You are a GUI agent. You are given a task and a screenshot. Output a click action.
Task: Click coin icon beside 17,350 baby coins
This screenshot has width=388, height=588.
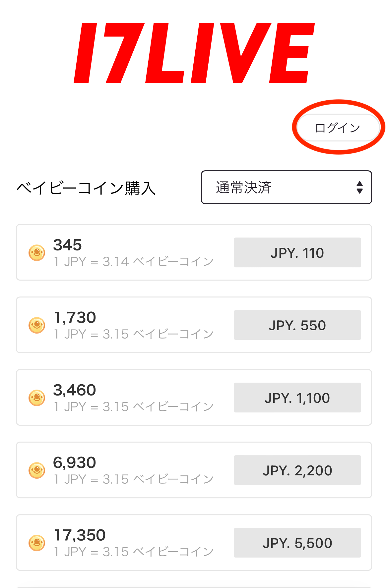point(37,543)
